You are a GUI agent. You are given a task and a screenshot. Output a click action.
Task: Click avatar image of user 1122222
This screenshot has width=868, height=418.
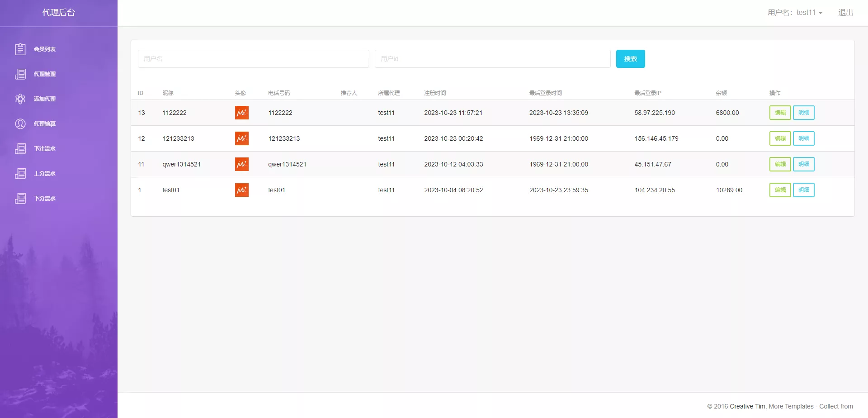point(241,113)
